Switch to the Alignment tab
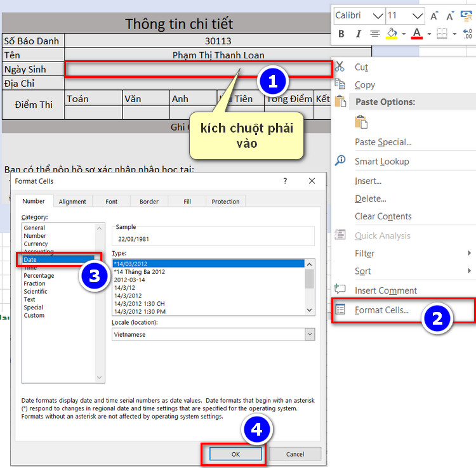The width and height of the screenshot is (476, 468). pyautogui.click(x=72, y=202)
